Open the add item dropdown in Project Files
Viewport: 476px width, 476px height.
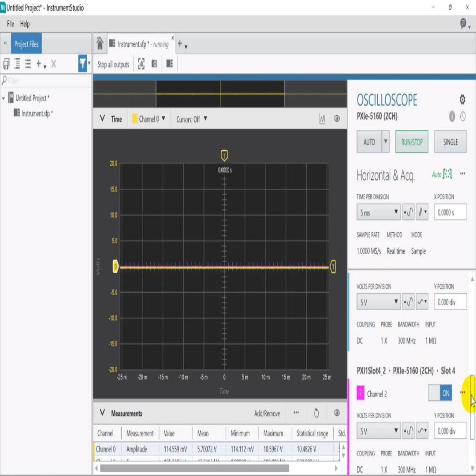tap(41, 64)
